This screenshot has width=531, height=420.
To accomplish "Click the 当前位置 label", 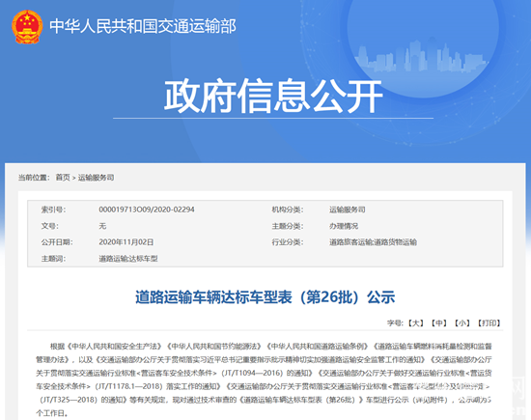I will click(x=34, y=178).
